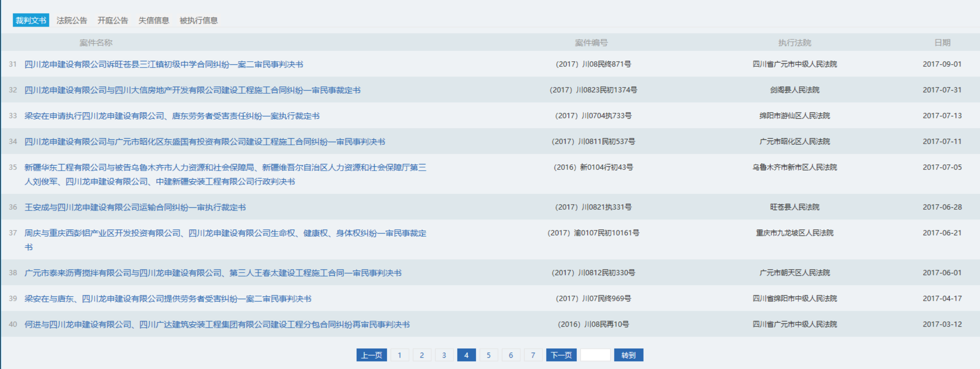This screenshot has width=980, height=369.
Task: Select page 5 in pagination
Action: pos(488,355)
